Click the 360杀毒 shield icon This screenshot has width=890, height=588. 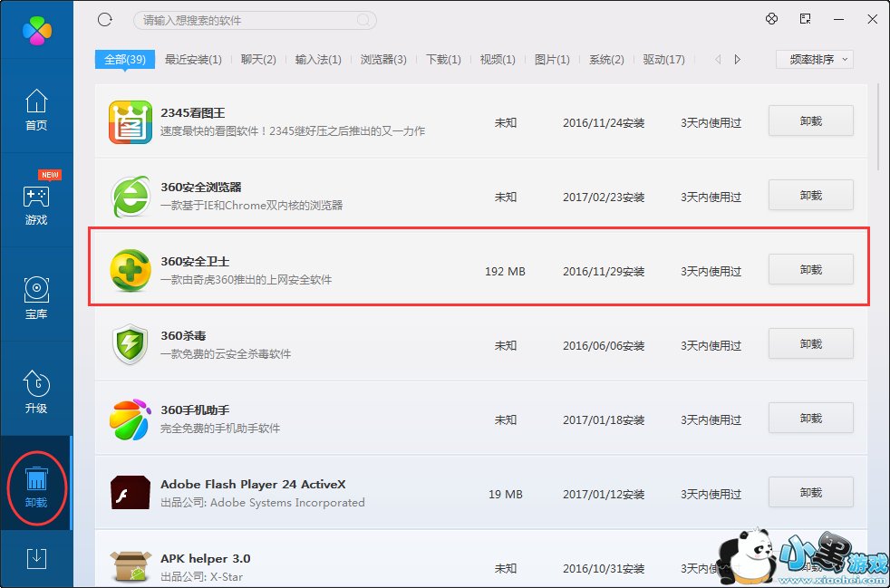click(131, 344)
